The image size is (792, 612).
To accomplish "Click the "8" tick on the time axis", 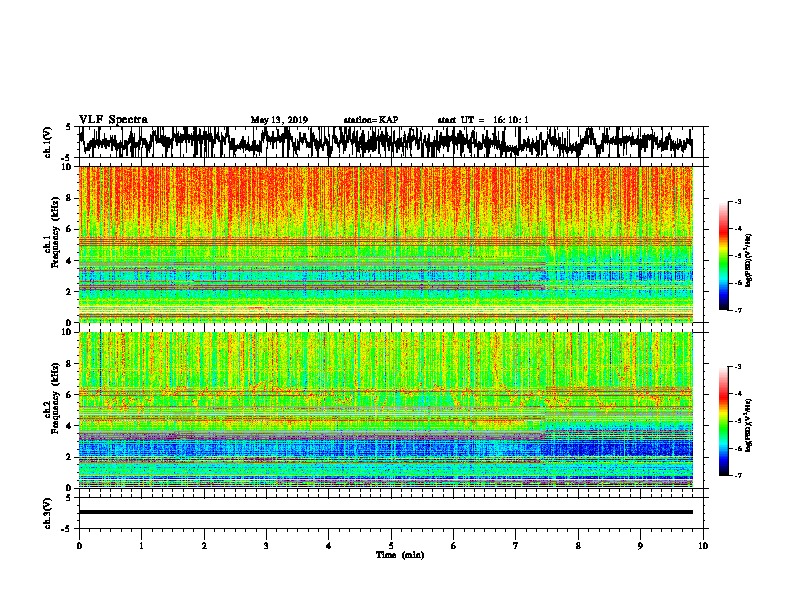I will click(x=578, y=546).
